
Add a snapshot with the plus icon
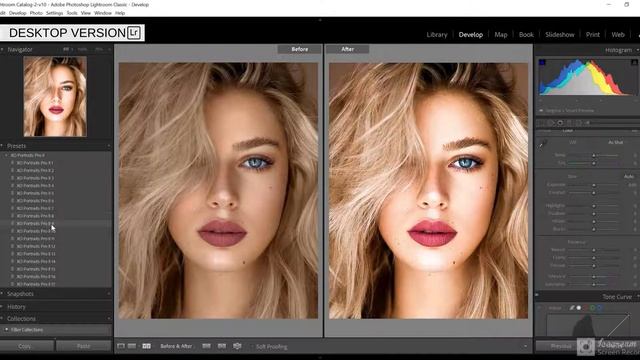pyautogui.click(x=109, y=294)
